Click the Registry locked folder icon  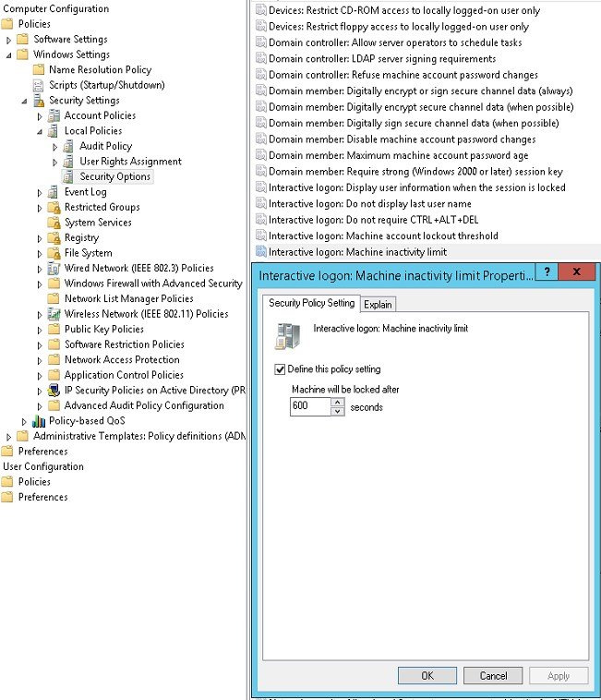coord(54,237)
